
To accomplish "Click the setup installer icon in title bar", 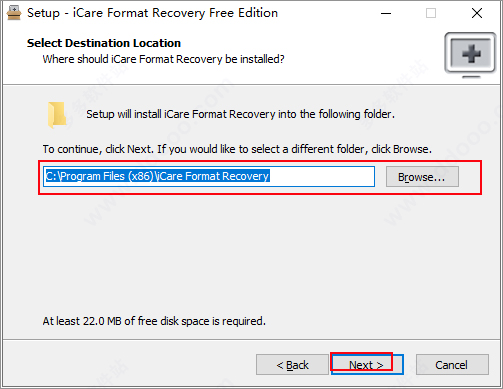I will pos(14,13).
